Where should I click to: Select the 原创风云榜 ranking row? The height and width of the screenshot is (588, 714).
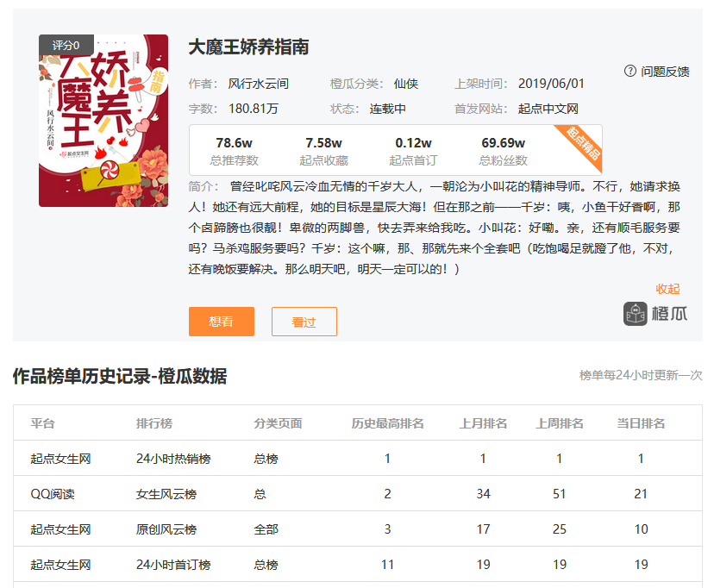coord(166,529)
